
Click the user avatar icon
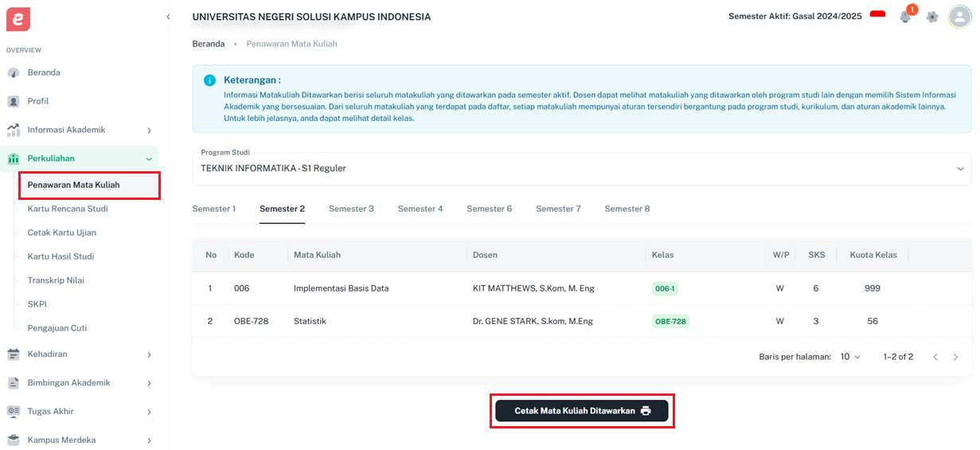(959, 17)
